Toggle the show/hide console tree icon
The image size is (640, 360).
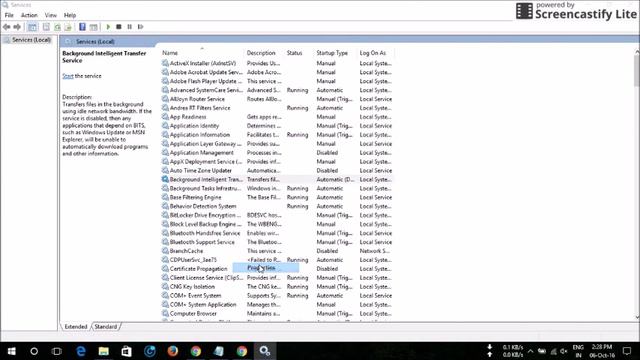click(x=32, y=27)
